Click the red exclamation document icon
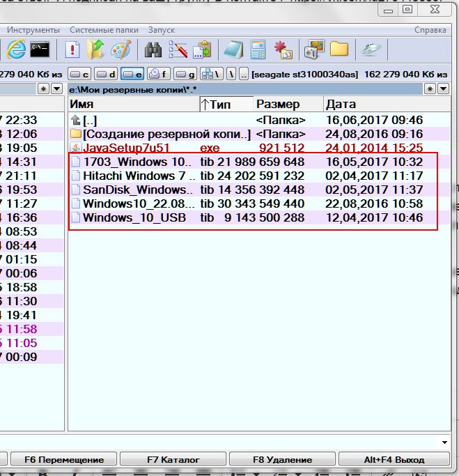The image size is (459, 476). (x=72, y=49)
